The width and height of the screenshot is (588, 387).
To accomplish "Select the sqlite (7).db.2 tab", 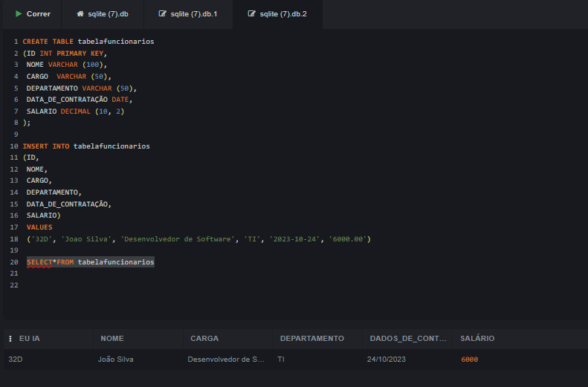I will 277,14.
